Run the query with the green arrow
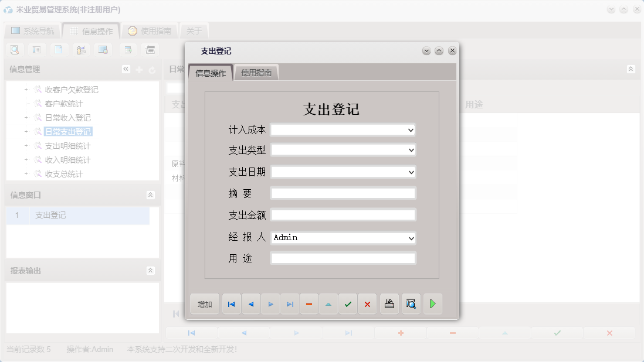644x362 pixels. click(433, 303)
